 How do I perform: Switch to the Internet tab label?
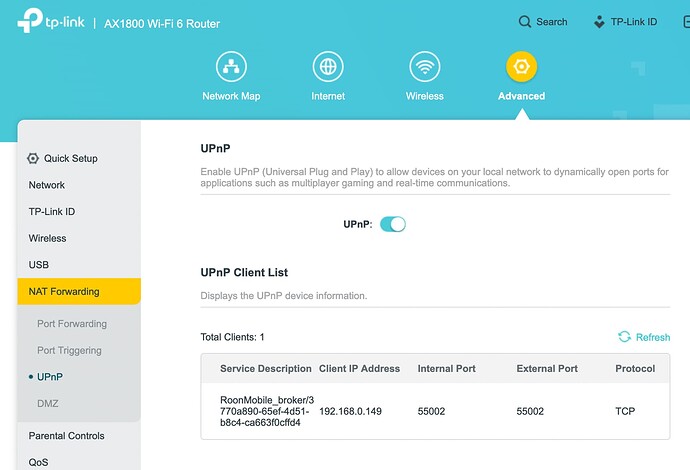(x=328, y=96)
